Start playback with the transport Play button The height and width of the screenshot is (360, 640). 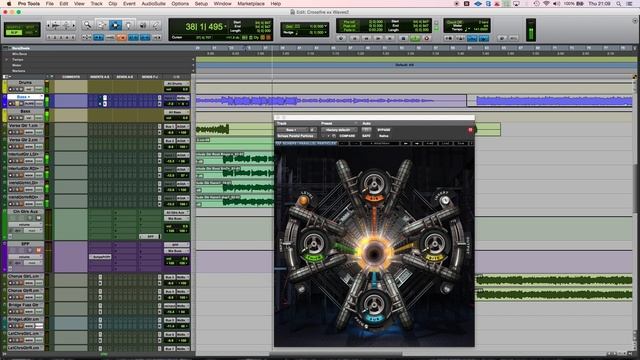415,38
